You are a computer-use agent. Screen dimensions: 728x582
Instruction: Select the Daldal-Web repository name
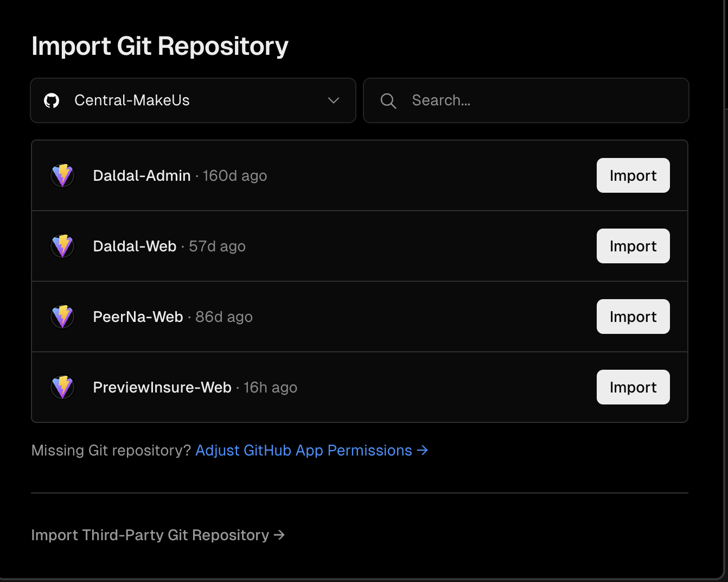click(135, 246)
